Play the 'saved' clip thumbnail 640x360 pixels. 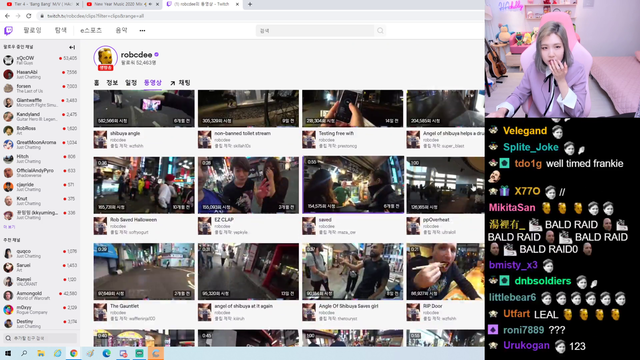[353, 185]
